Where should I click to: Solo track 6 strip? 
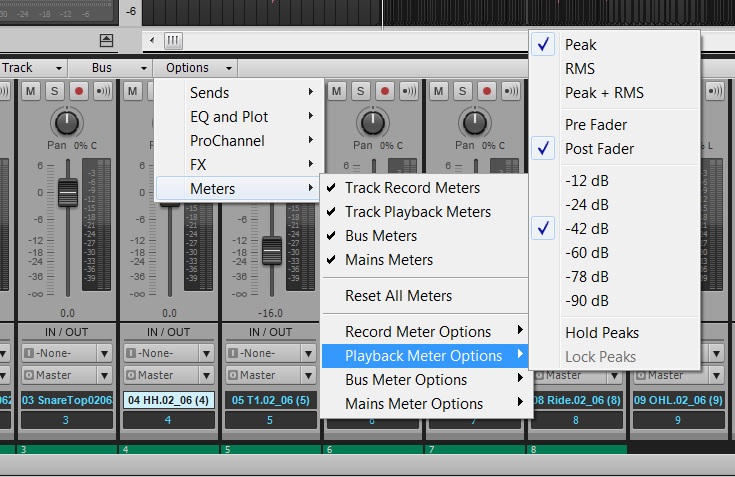[360, 91]
